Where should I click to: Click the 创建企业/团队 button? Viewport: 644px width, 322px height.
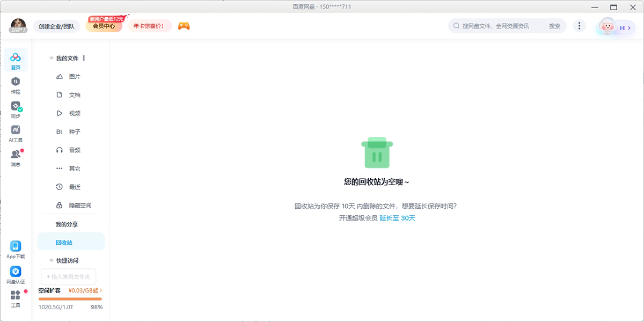pyautogui.click(x=56, y=26)
